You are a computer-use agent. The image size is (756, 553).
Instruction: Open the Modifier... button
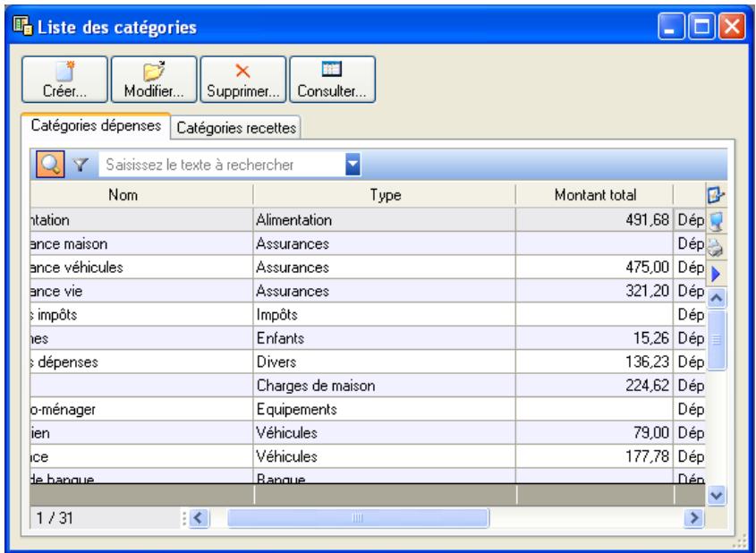coord(154,80)
